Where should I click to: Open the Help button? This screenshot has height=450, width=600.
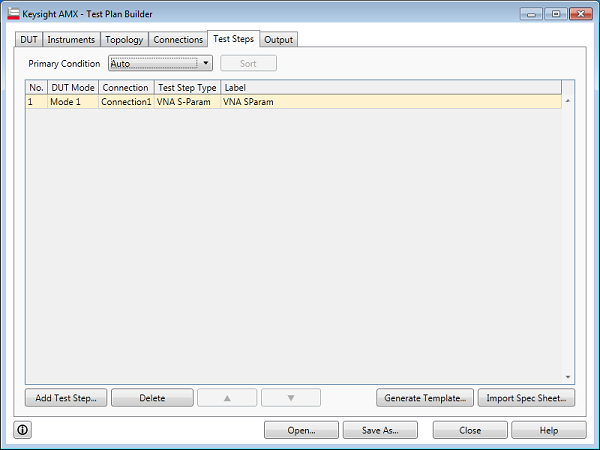[548, 430]
